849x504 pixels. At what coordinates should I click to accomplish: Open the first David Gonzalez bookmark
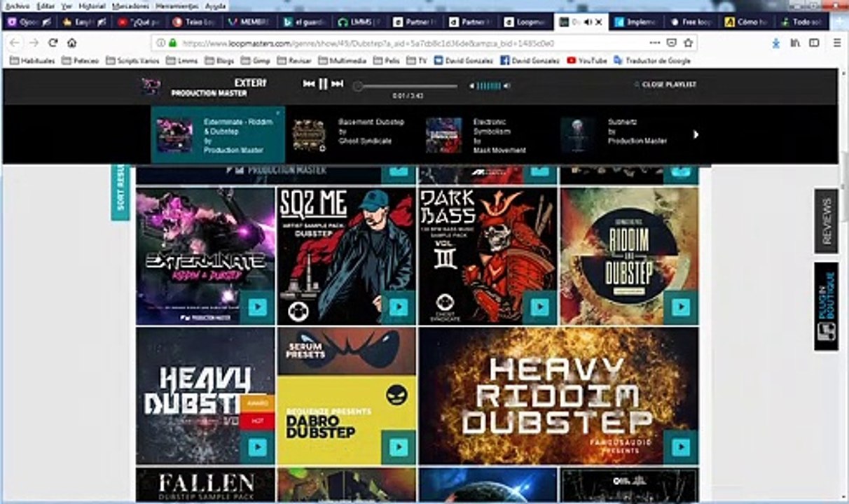click(464, 61)
